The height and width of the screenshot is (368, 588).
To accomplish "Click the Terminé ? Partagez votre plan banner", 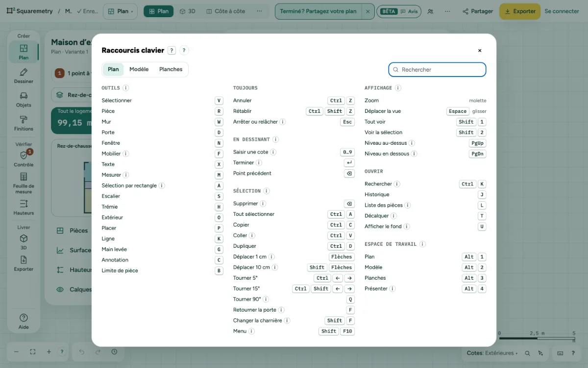I will [x=318, y=11].
